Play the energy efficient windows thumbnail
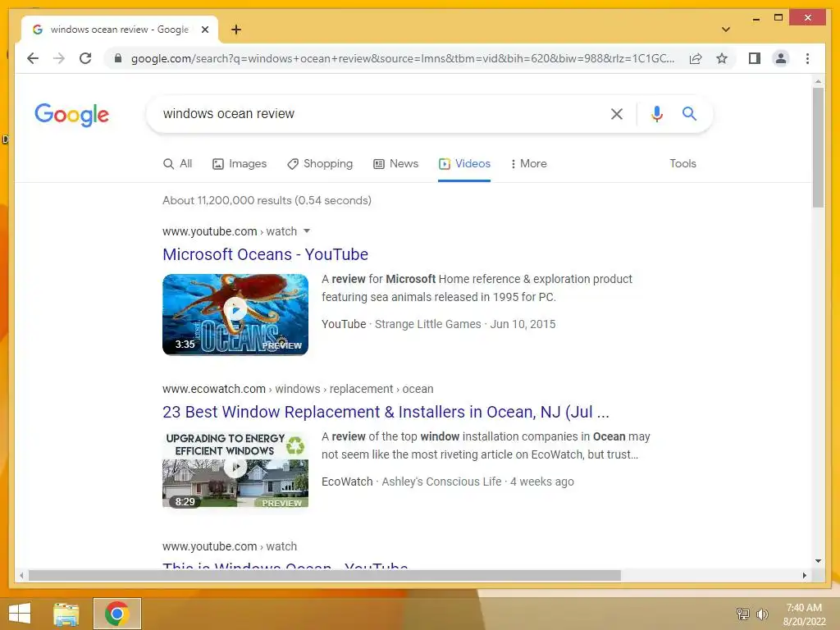The height and width of the screenshot is (630, 840). [x=235, y=469]
